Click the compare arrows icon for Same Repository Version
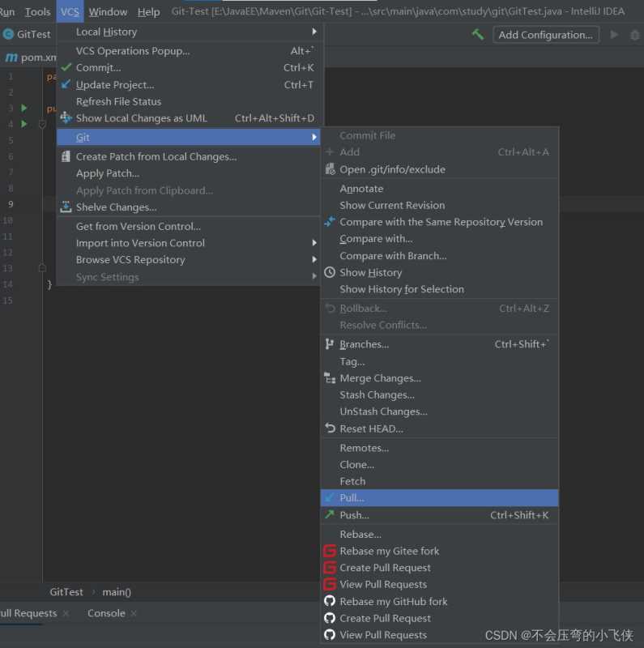This screenshot has height=648, width=644. (330, 221)
